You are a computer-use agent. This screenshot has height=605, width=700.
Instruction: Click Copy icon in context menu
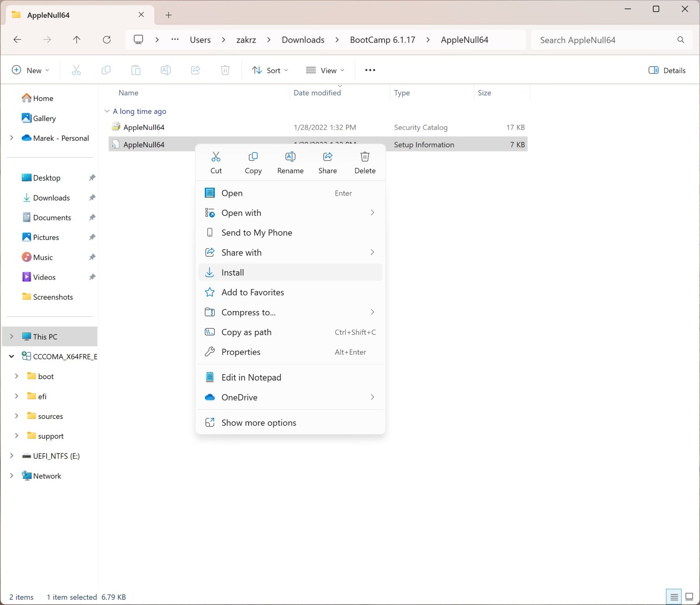tap(253, 157)
